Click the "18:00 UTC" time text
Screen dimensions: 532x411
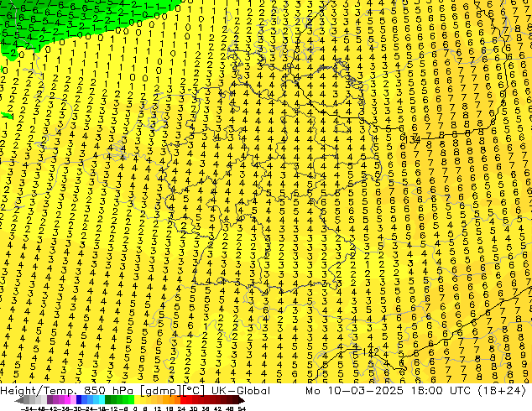coord(441,391)
